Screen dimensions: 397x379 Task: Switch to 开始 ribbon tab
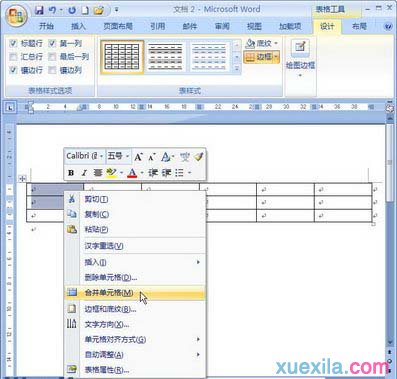(46, 26)
